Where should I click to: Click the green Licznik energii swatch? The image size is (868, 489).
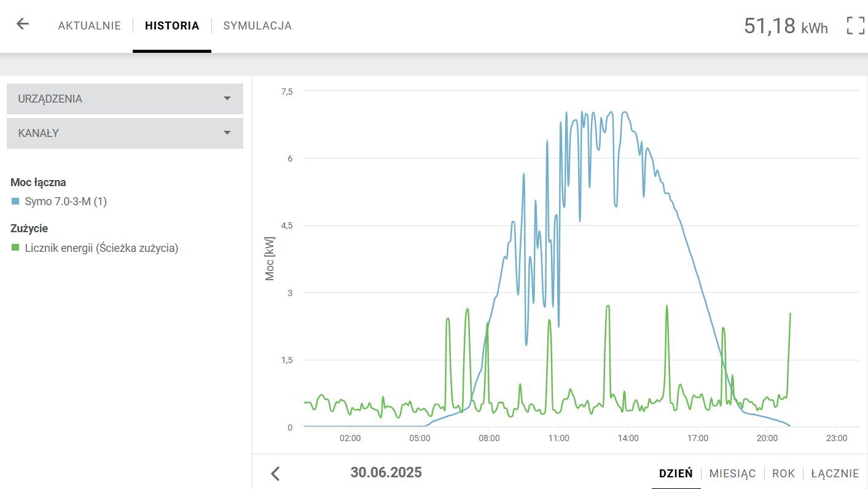click(15, 248)
